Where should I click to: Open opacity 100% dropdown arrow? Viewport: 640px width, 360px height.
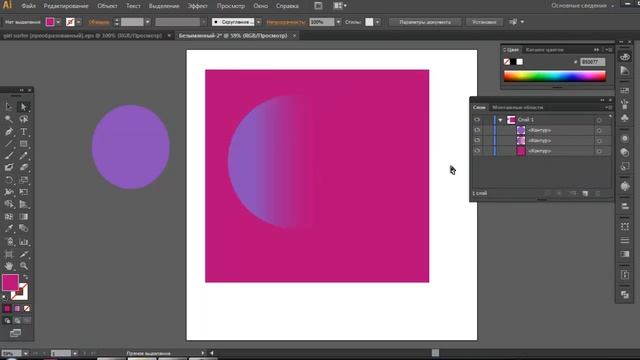pos(338,22)
